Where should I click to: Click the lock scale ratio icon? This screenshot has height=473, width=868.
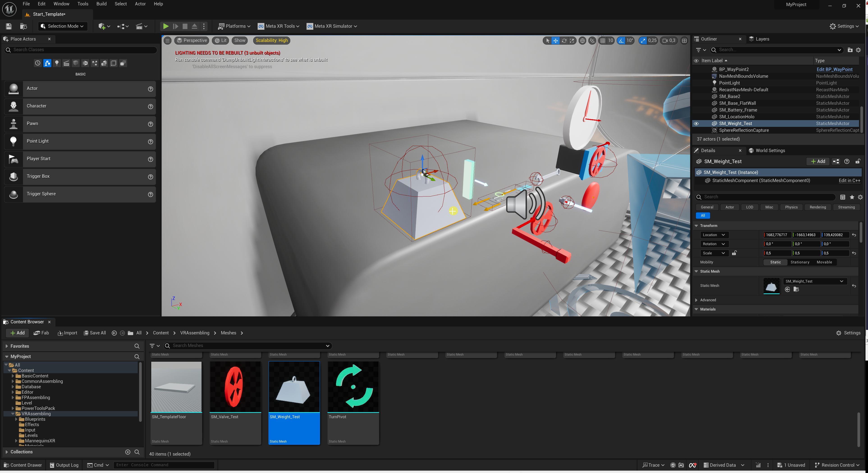click(734, 253)
